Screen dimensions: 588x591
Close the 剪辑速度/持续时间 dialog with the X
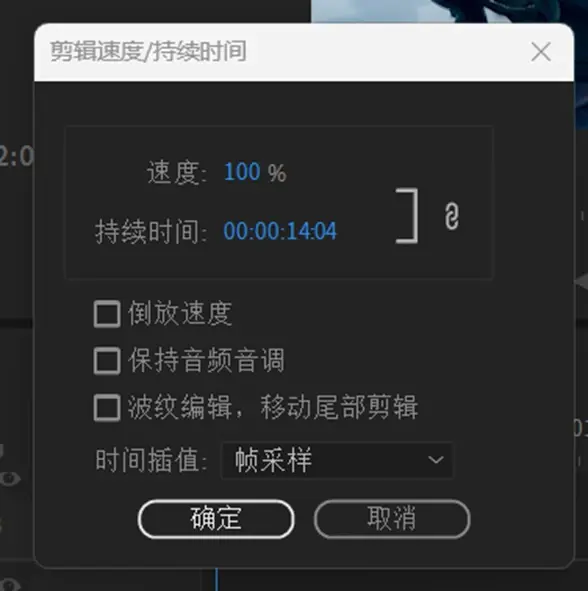click(x=541, y=52)
